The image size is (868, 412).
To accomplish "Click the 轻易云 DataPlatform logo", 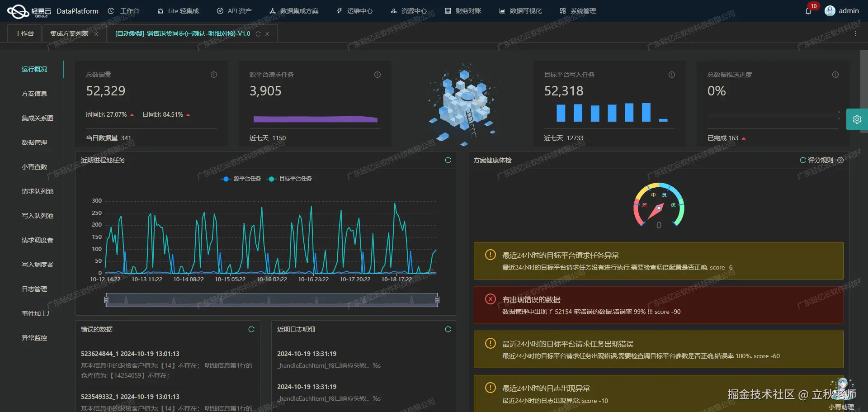I will click(x=52, y=11).
